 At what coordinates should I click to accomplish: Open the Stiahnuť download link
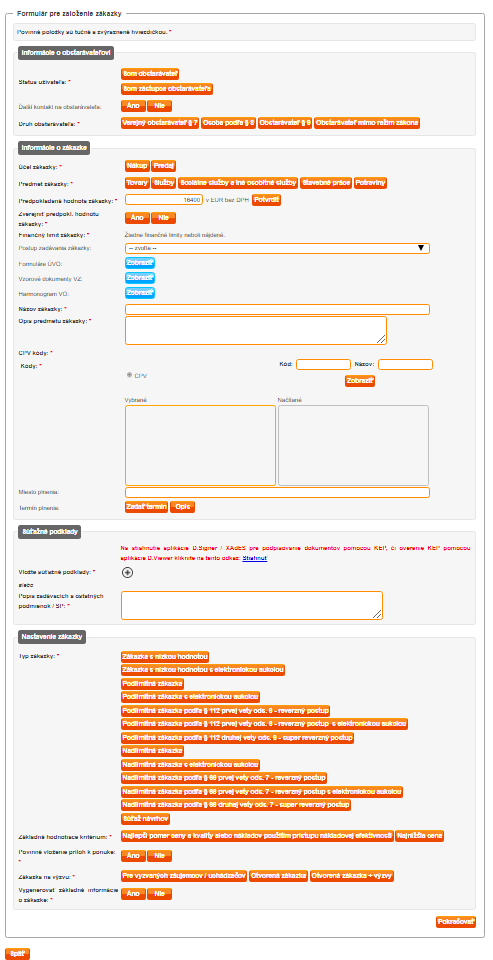[254, 558]
